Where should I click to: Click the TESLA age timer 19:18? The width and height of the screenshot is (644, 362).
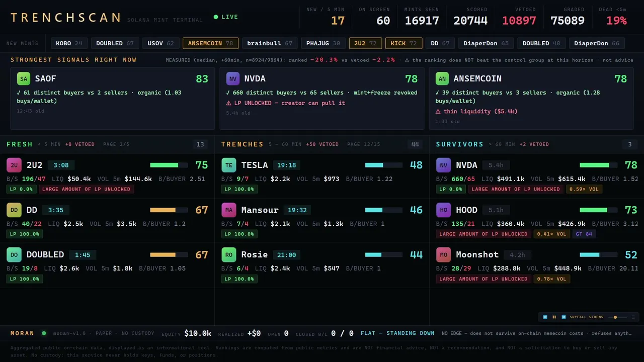click(286, 165)
